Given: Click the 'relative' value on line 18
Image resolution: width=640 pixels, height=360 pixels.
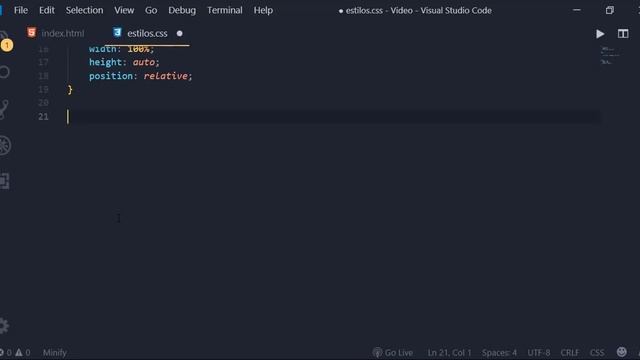Looking at the screenshot, I should click(x=165, y=76).
